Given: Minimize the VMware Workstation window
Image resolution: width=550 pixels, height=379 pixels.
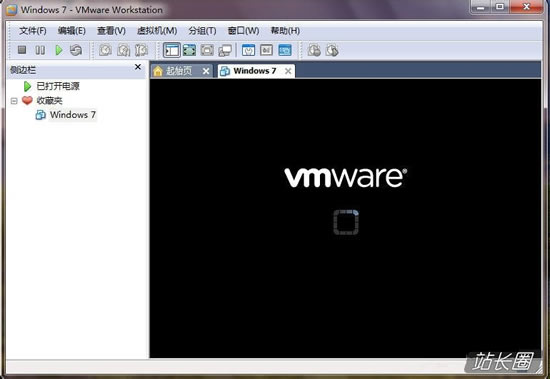Looking at the screenshot, I should pos(481,7).
